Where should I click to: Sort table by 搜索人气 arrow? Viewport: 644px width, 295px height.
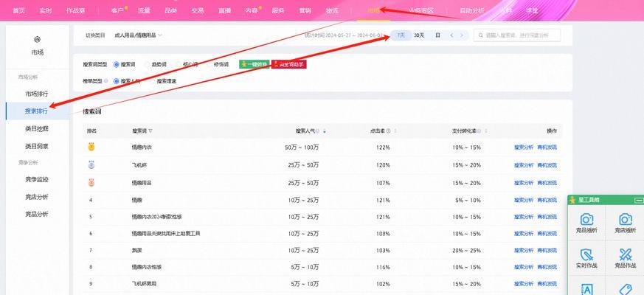(325, 131)
